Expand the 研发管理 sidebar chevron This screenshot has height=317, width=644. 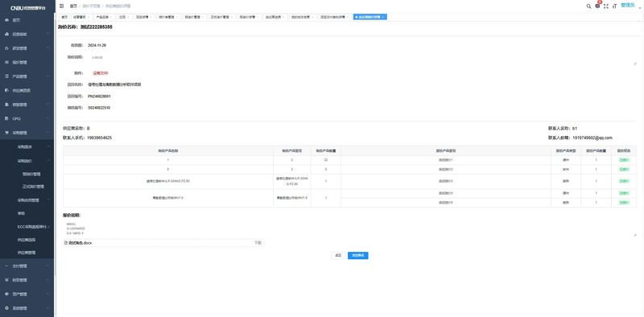(48, 48)
